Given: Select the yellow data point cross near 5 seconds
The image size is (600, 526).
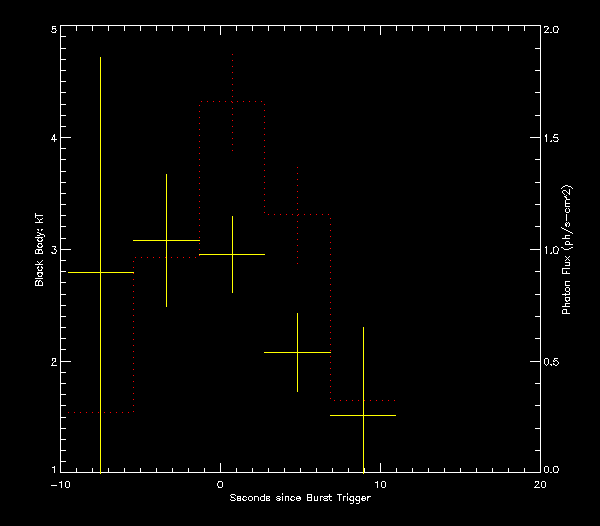Looking at the screenshot, I should tap(297, 352).
